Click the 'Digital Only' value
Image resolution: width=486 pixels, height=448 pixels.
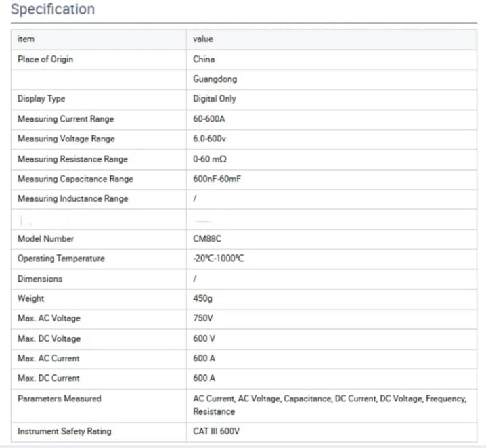coord(215,99)
